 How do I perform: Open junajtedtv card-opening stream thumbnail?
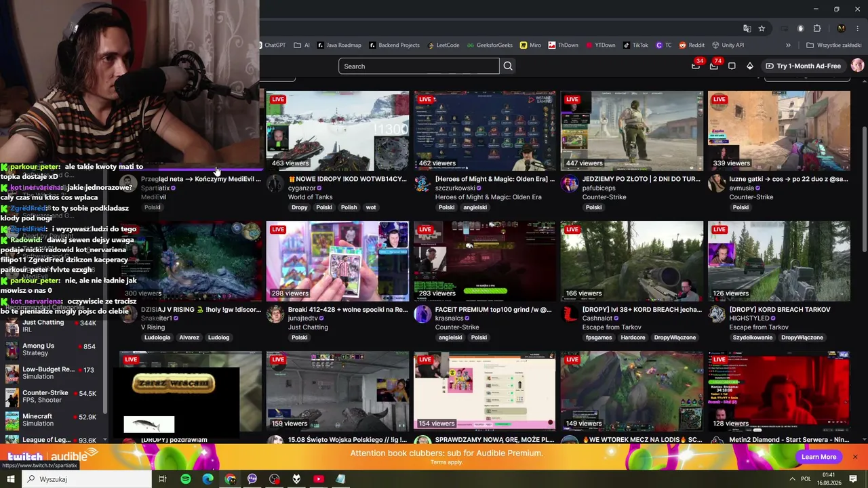338,261
